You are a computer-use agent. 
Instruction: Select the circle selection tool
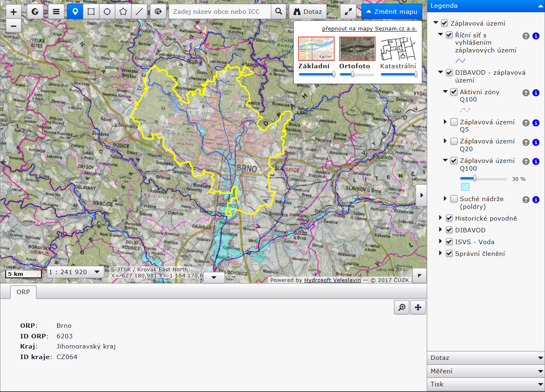coord(107,12)
